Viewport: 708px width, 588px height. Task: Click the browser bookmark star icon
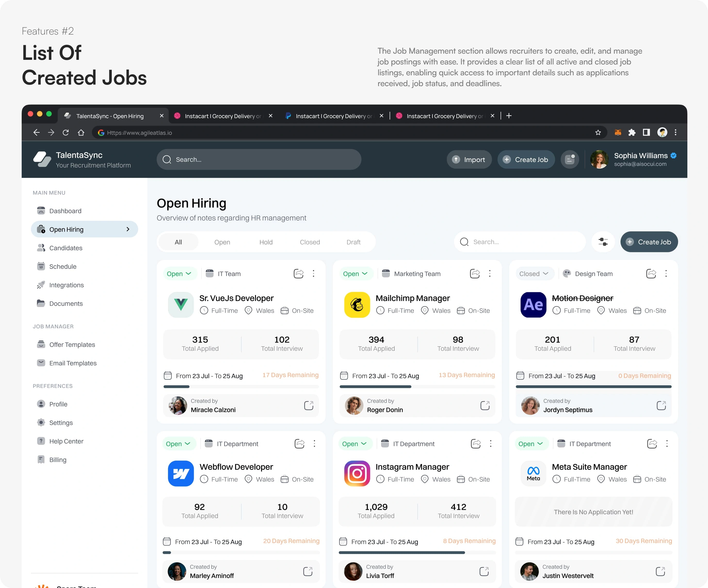pyautogui.click(x=598, y=132)
